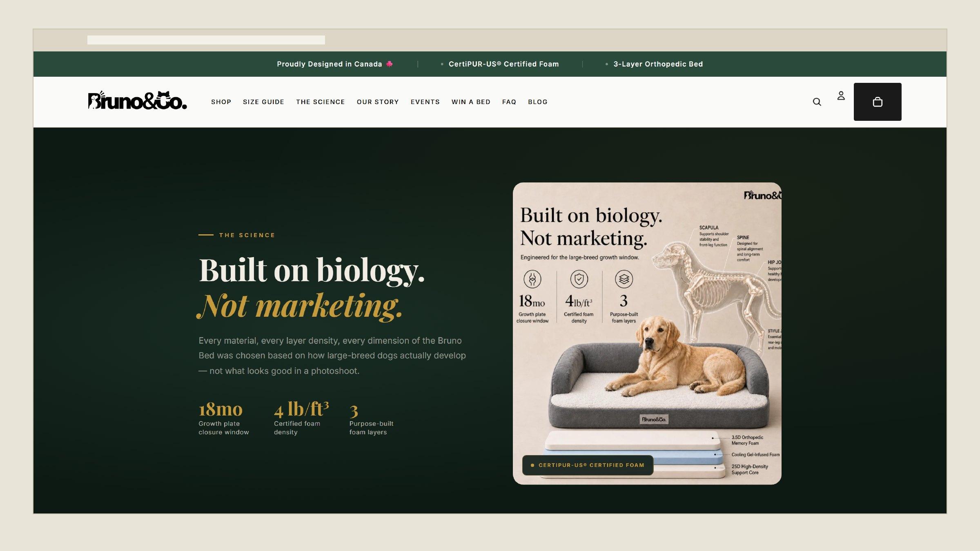Click '25D High-Density Support Core' label
This screenshot has height=551, width=980.
click(x=750, y=469)
